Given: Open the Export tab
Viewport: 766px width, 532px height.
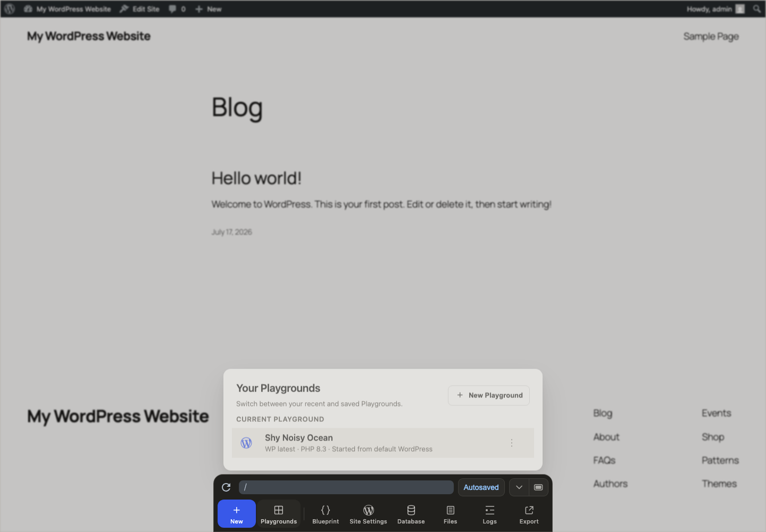Looking at the screenshot, I should (x=529, y=514).
